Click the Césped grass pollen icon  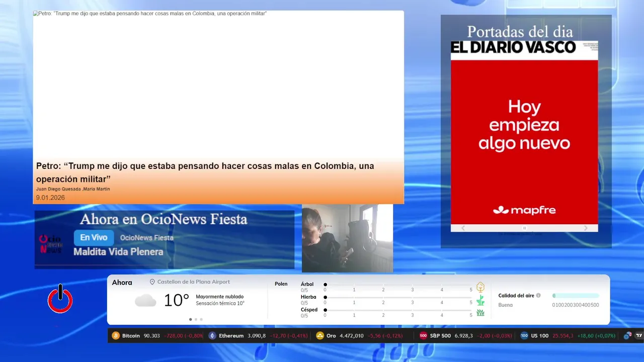pos(480,313)
